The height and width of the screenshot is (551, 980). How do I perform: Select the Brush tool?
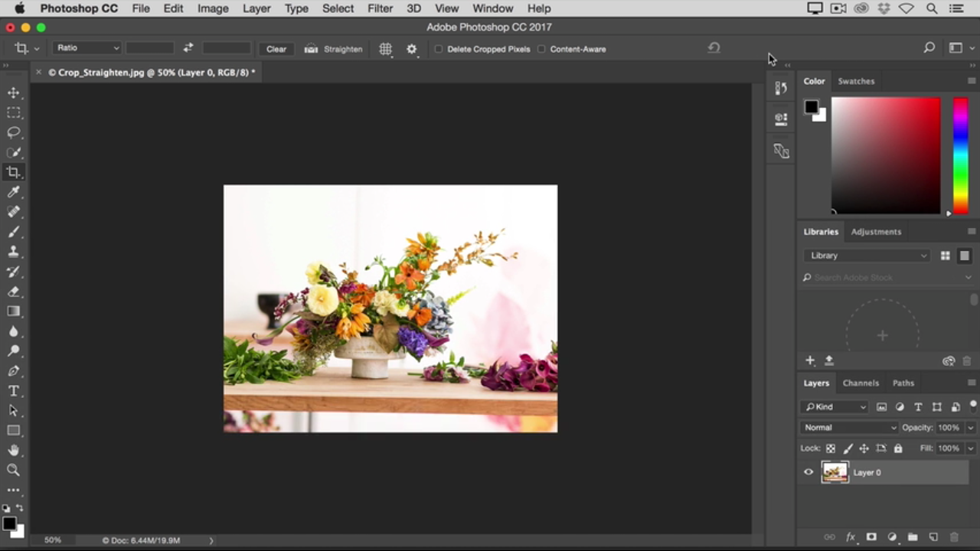pos(14,232)
